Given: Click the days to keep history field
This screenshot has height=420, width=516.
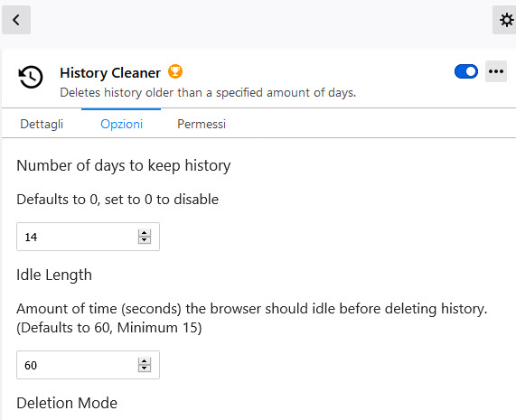Looking at the screenshot, I should point(88,237).
